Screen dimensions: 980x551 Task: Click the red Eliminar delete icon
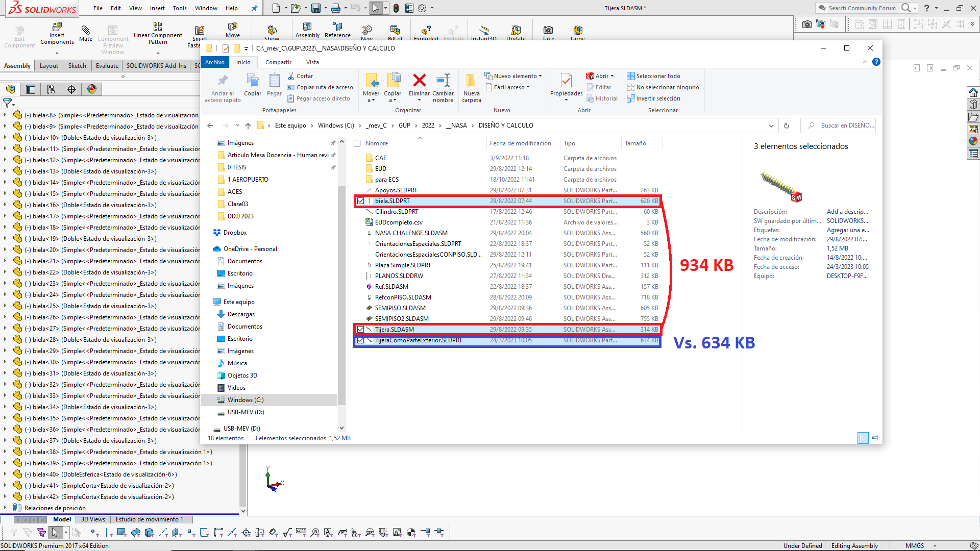pos(419,81)
